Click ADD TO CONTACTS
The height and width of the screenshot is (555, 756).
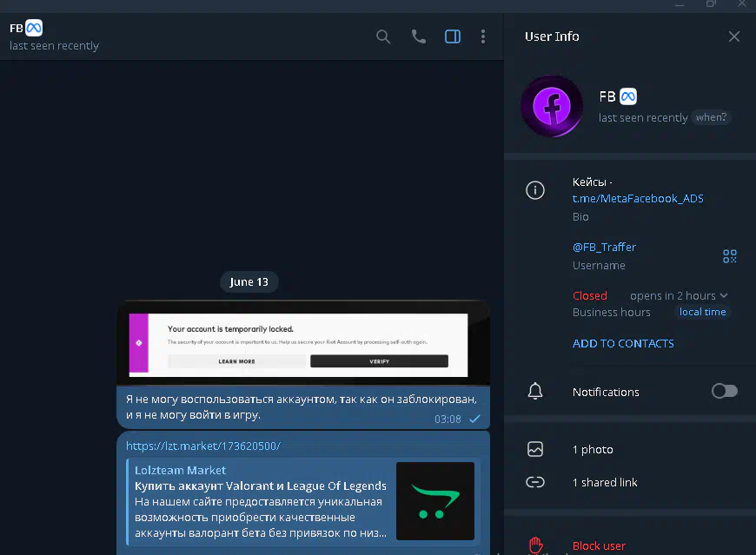click(x=623, y=343)
